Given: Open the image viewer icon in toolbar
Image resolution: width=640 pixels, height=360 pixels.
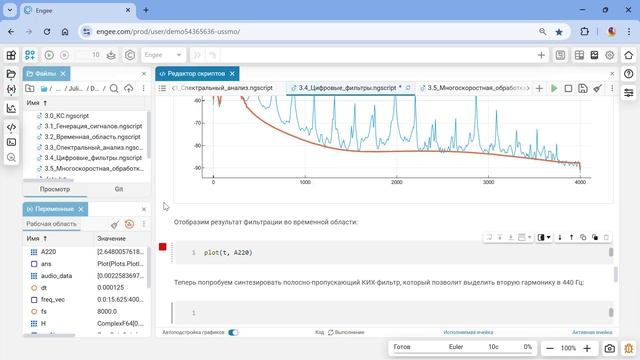Looking at the screenshot, I should point(594,55).
